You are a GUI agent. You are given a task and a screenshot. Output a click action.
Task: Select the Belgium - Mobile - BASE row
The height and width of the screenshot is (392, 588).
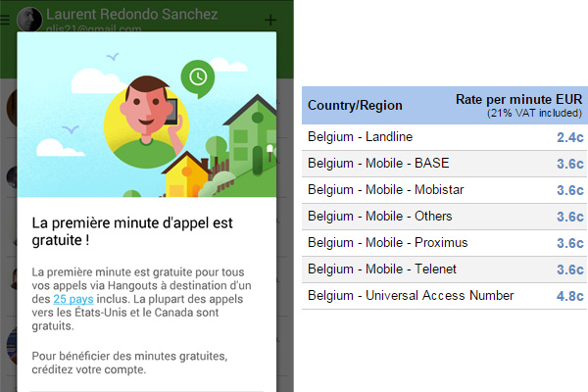[x=444, y=164]
